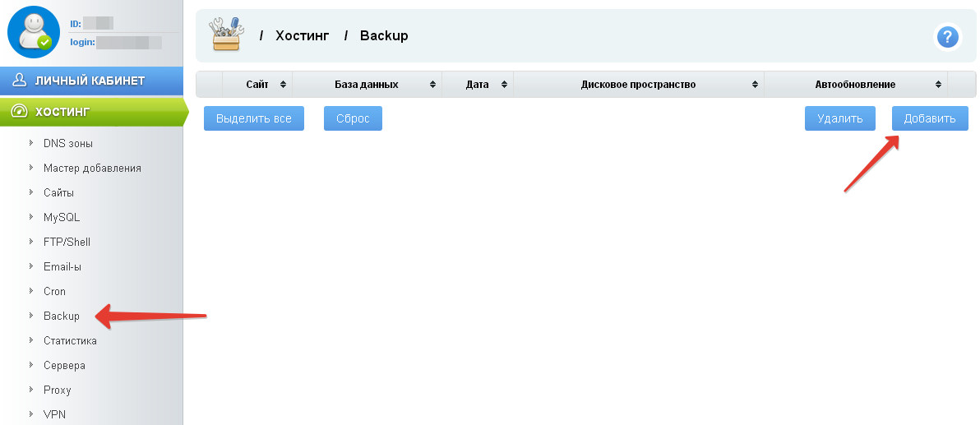Click Выделить все to select all

click(253, 118)
